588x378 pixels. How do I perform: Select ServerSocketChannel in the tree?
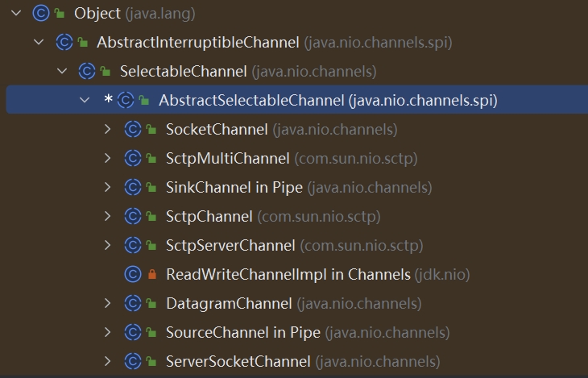tap(238, 362)
